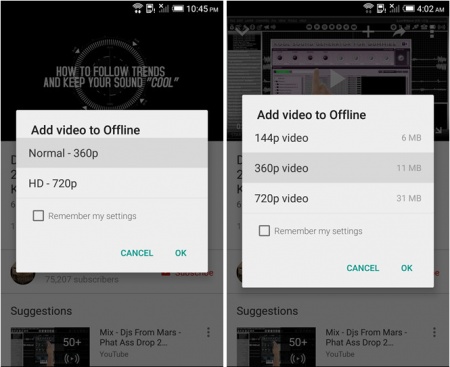This screenshot has height=367, width=450.
Task: Tap CANCEL in the right Offline dialog
Action: coord(363,268)
